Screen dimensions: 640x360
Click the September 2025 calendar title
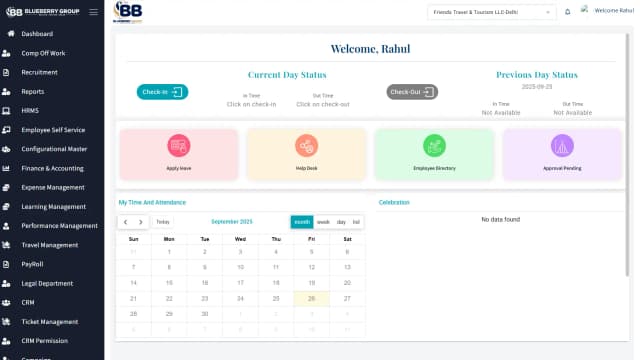pyautogui.click(x=232, y=222)
